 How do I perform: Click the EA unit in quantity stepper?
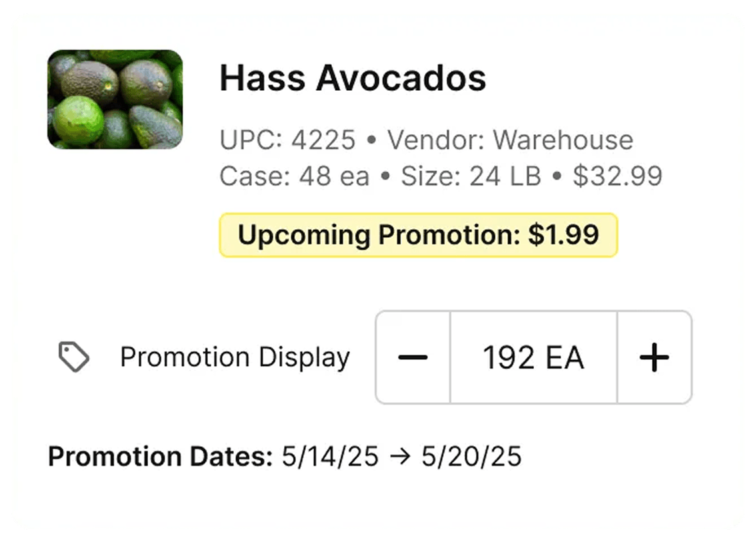[x=565, y=358]
